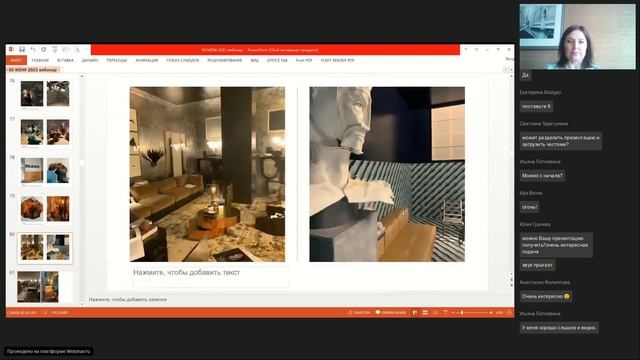640x360 pixels.
Task: Click the chat message 'звук прыгает'
Action: pyautogui.click(x=537, y=265)
